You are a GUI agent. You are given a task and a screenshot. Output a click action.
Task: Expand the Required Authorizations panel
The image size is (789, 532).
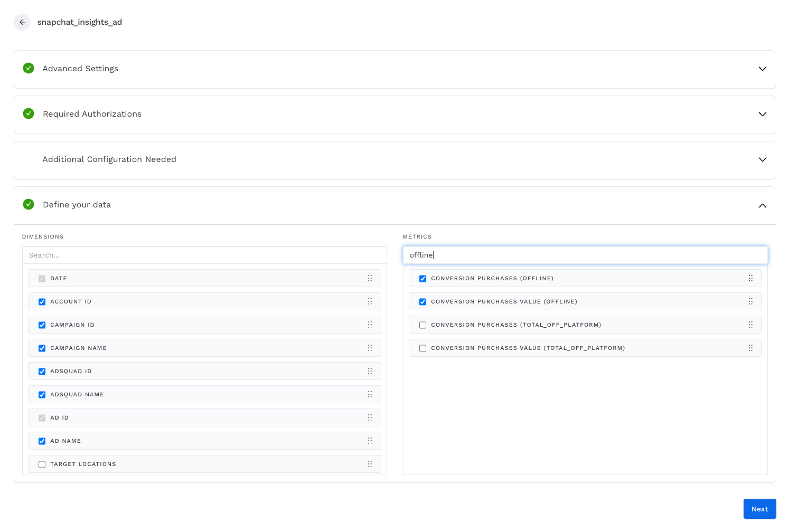click(762, 115)
